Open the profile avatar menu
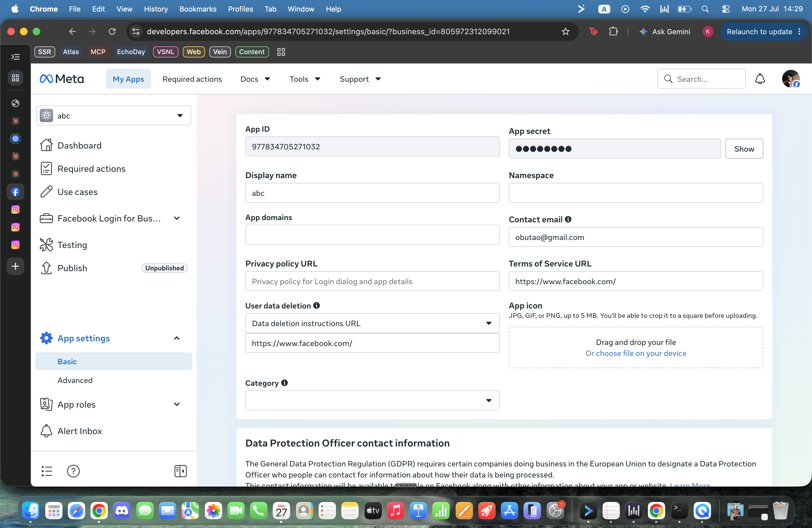The image size is (812, 528). (x=791, y=79)
